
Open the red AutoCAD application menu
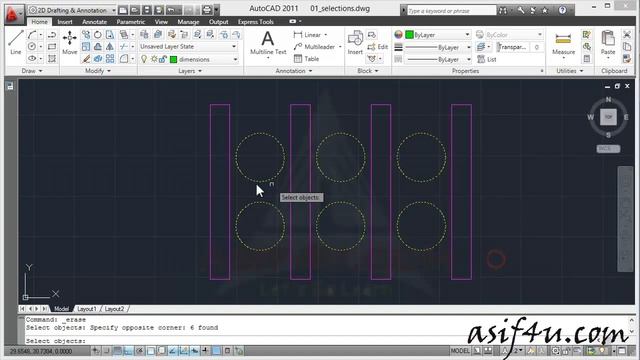pyautogui.click(x=14, y=14)
